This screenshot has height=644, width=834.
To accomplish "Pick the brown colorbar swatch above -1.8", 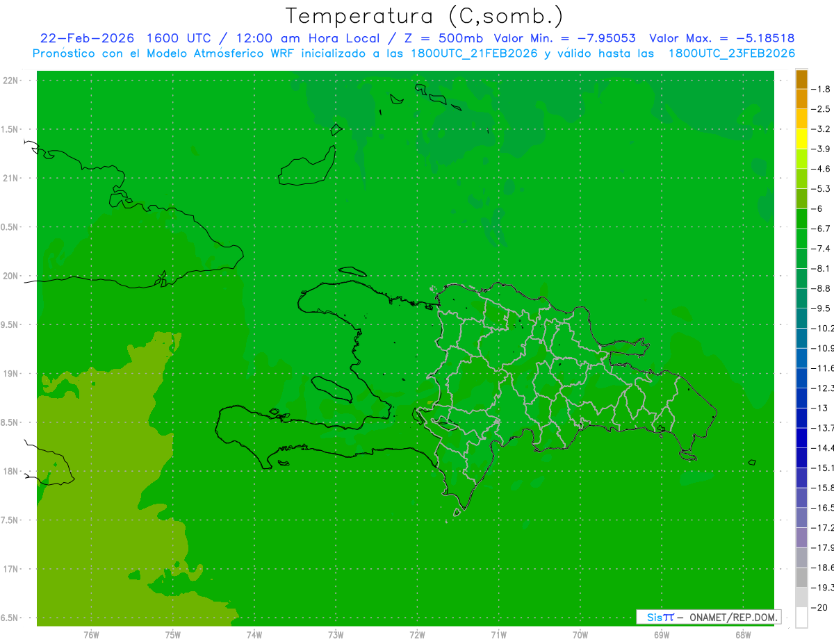I will pos(801,79).
